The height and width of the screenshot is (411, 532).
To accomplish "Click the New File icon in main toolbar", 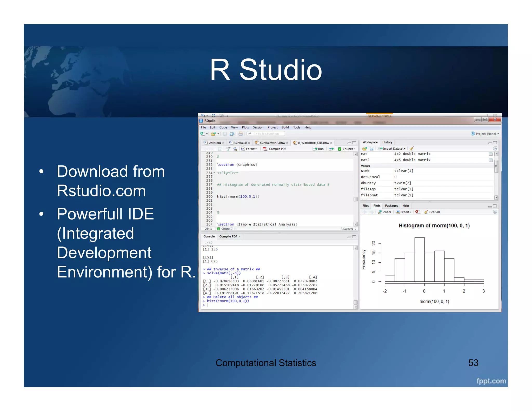I will [202, 134].
